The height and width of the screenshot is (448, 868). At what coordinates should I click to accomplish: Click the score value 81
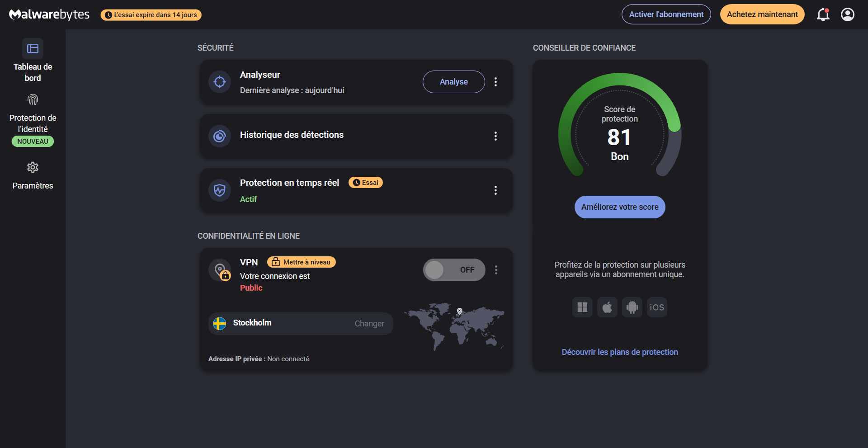(x=619, y=137)
